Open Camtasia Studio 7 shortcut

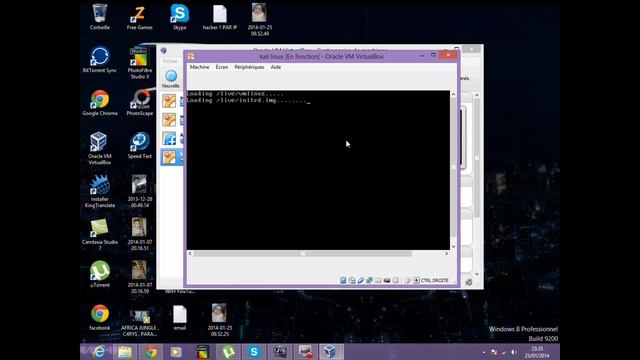coord(100,234)
